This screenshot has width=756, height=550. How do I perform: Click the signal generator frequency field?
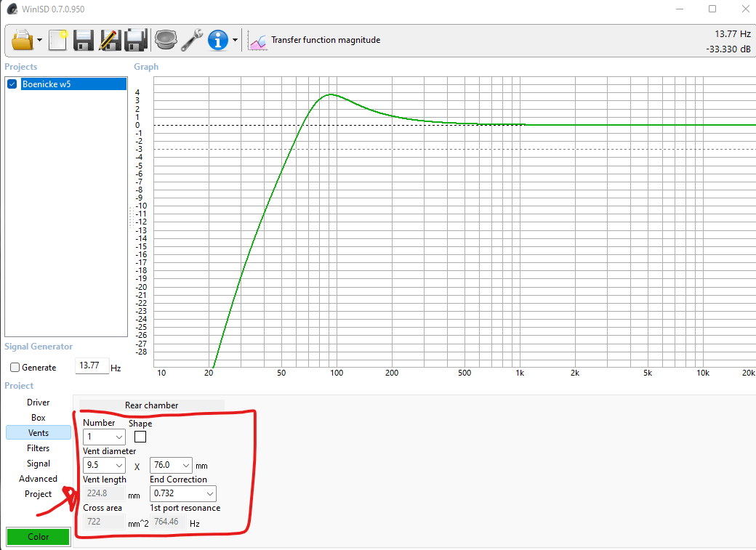tap(92, 366)
